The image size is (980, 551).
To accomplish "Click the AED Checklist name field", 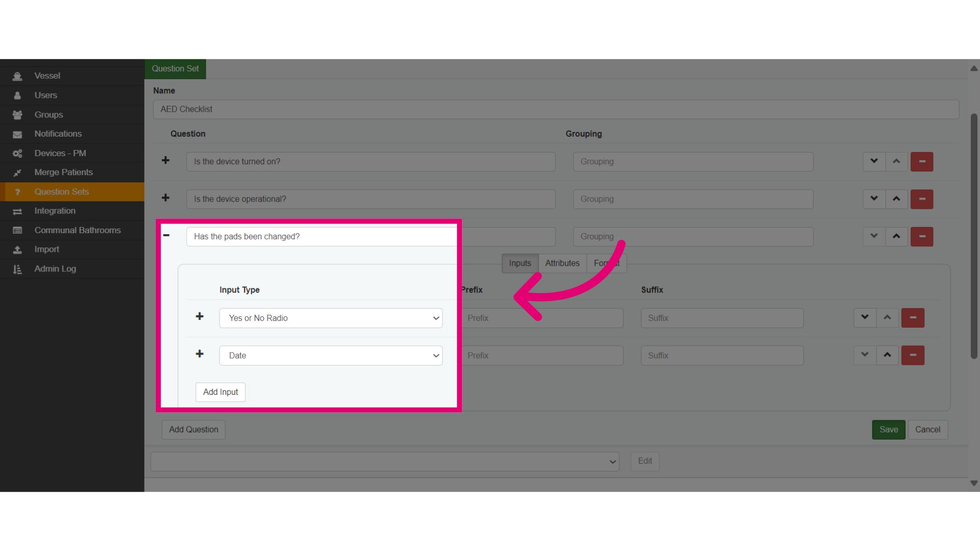I will coord(556,109).
